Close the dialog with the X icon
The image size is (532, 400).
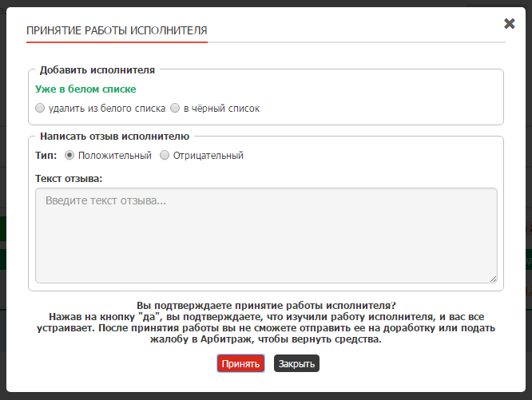[510, 24]
